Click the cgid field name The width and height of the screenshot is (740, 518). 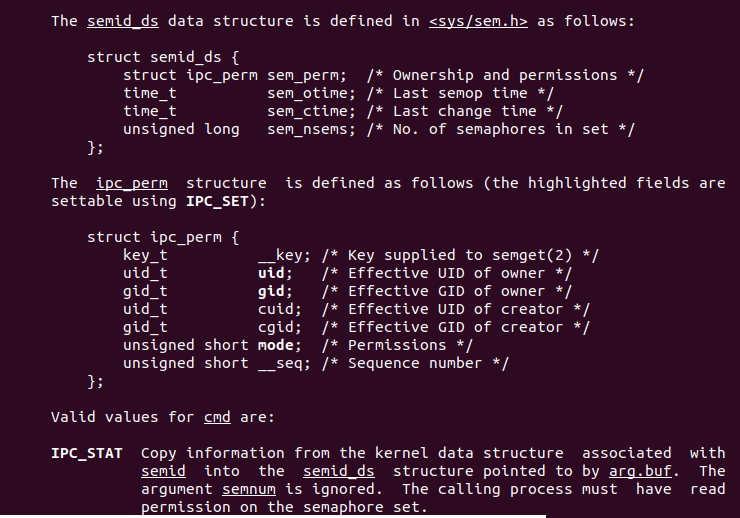point(275,327)
